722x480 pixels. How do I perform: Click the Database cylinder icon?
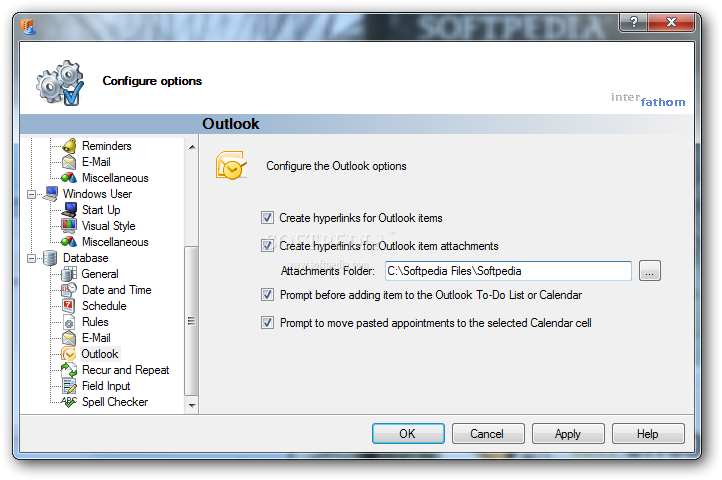point(50,258)
